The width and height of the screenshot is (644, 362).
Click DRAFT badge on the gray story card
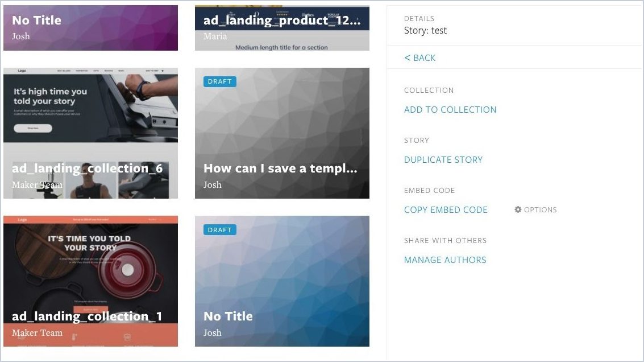tap(220, 81)
